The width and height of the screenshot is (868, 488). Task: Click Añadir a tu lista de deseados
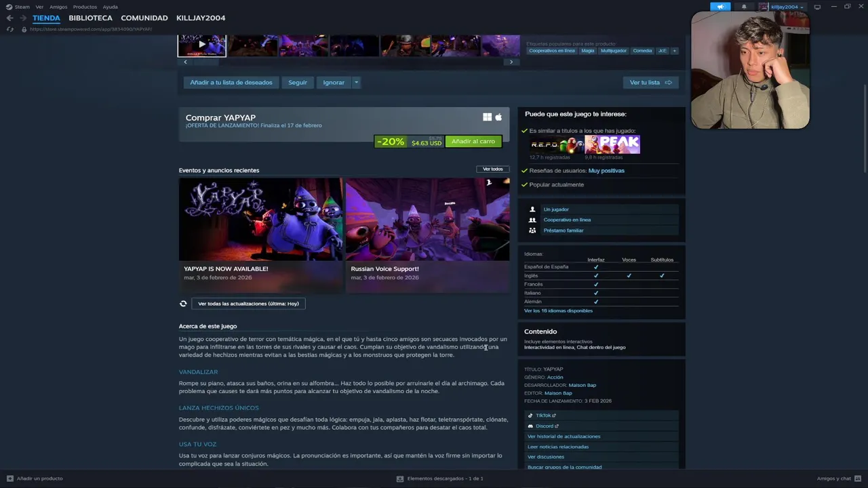click(x=231, y=83)
